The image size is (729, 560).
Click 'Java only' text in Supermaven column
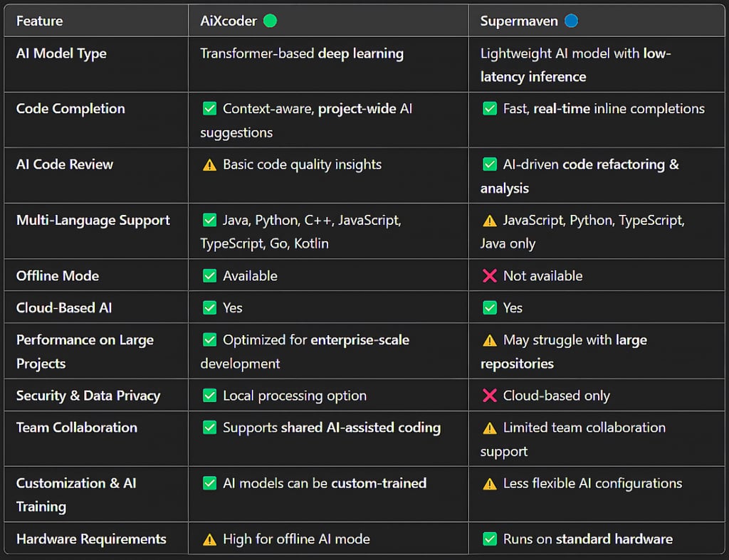coord(508,243)
